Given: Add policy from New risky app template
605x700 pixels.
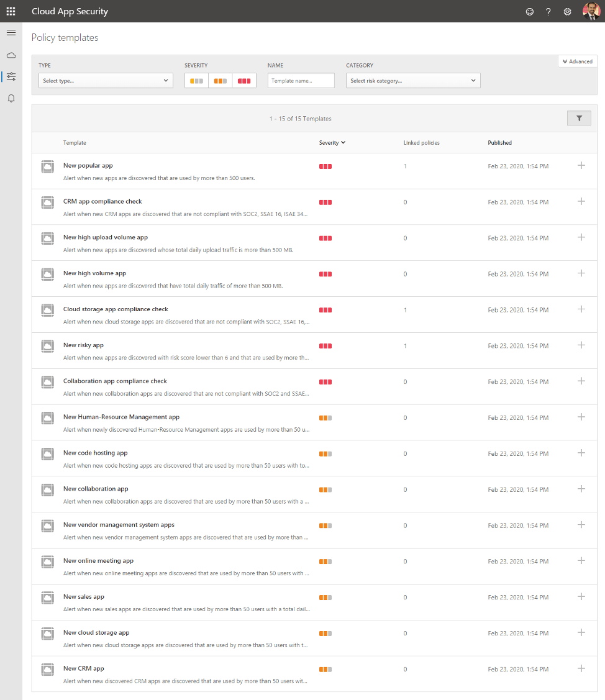Looking at the screenshot, I should [581, 345].
